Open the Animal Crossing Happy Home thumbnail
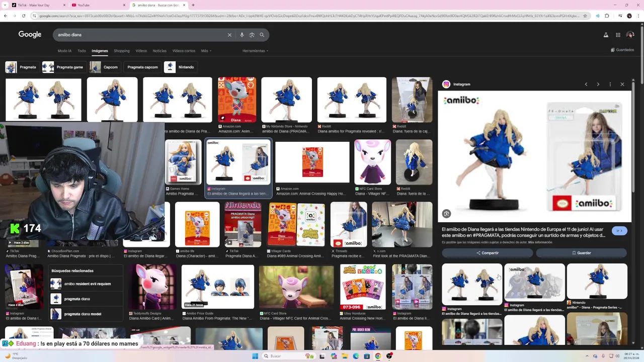 pyautogui.click(x=312, y=162)
